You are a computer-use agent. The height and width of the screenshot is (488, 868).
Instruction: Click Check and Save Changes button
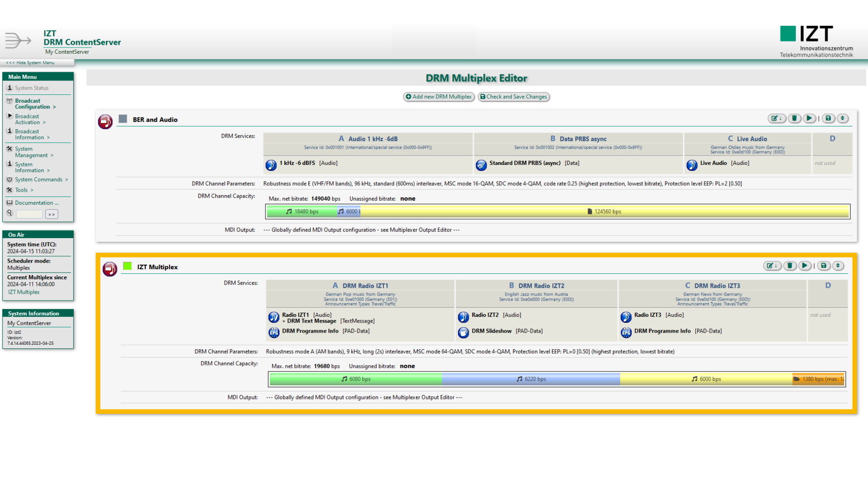pyautogui.click(x=514, y=97)
